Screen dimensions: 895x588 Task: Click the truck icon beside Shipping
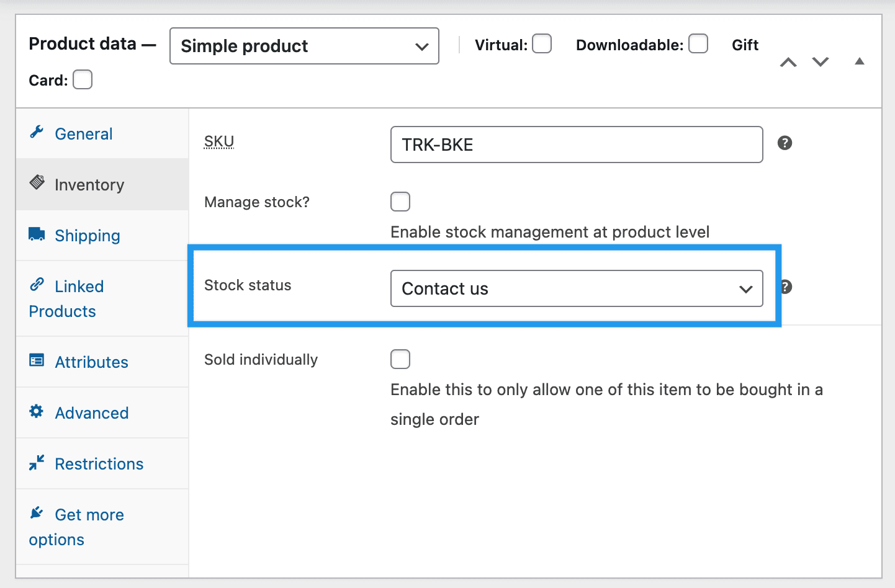coord(37,234)
